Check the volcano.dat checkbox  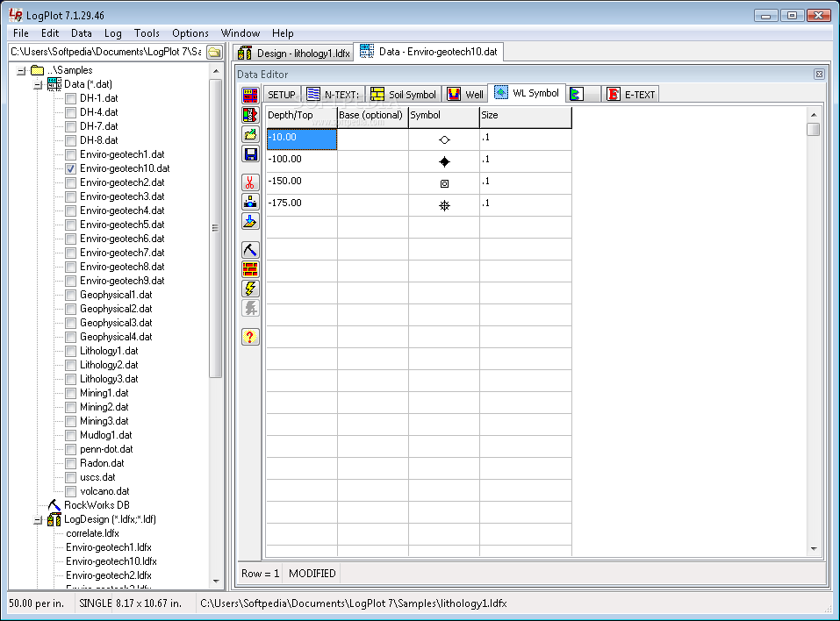[x=71, y=491]
